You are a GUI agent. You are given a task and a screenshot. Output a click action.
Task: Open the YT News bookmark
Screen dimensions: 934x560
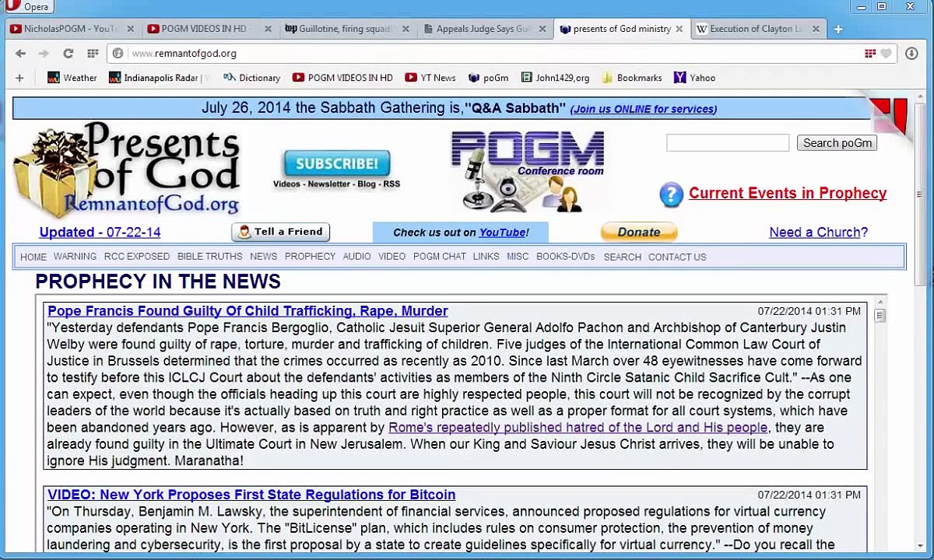pyautogui.click(x=430, y=78)
